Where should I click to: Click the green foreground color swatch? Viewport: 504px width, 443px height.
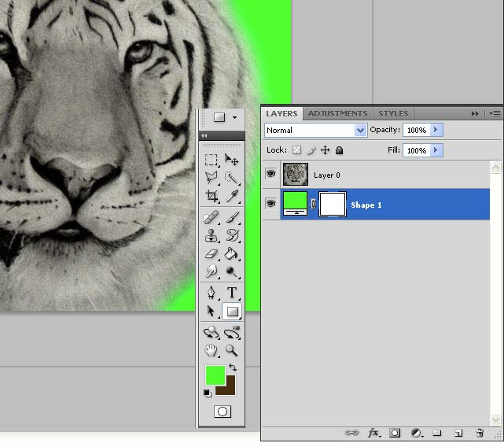point(214,375)
